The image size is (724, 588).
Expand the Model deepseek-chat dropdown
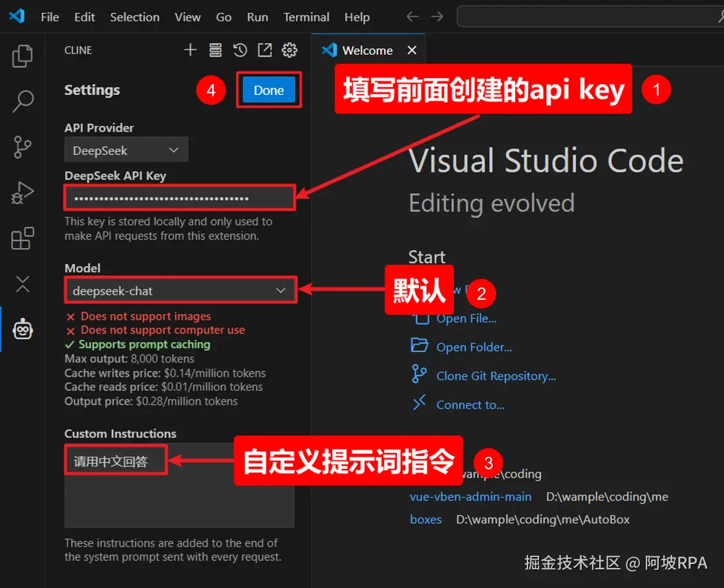[x=180, y=290]
